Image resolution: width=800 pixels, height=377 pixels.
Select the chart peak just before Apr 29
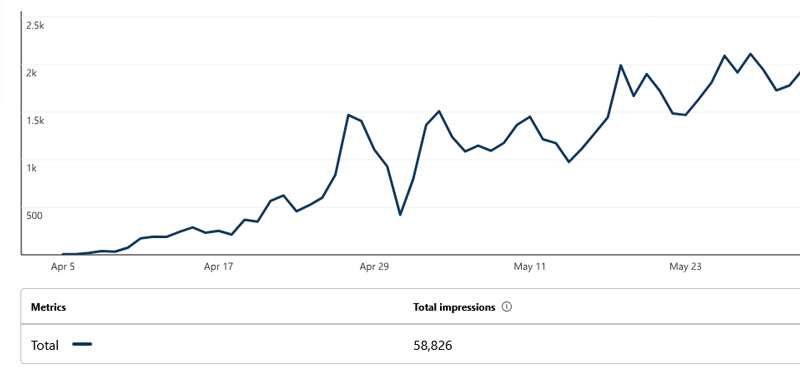tap(348, 115)
